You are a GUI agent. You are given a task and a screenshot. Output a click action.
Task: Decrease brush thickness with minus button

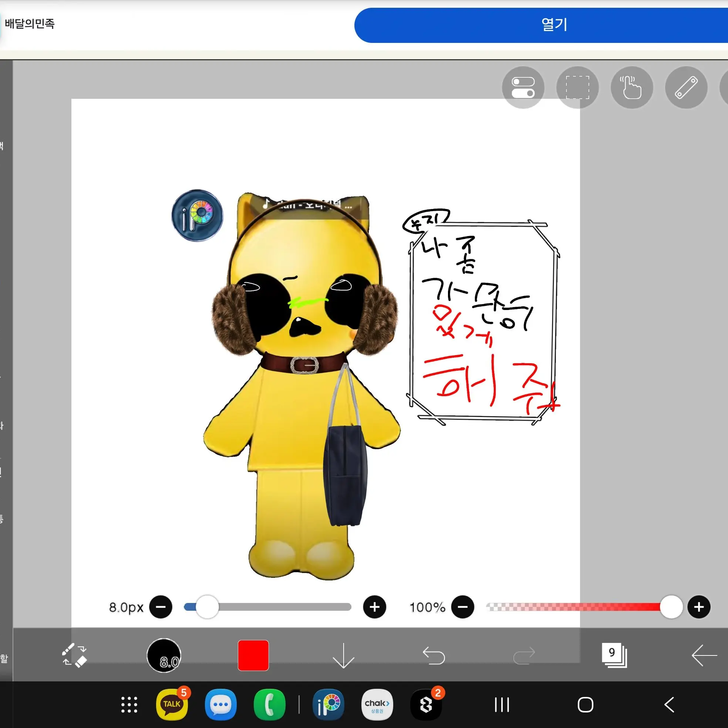(161, 607)
